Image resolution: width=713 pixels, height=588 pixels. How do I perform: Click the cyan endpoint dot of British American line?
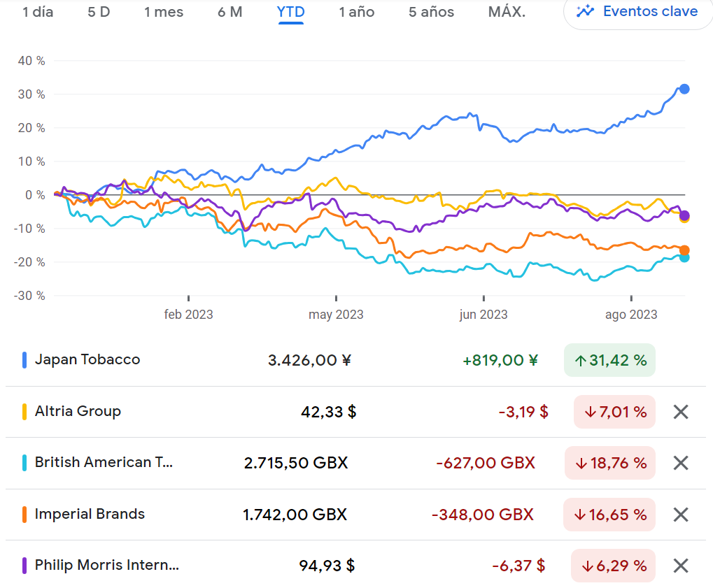click(684, 258)
